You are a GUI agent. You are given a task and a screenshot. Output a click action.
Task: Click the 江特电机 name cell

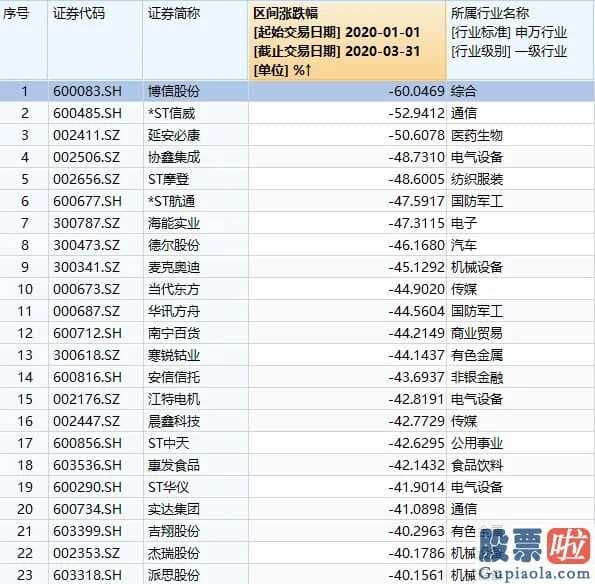coord(174,400)
